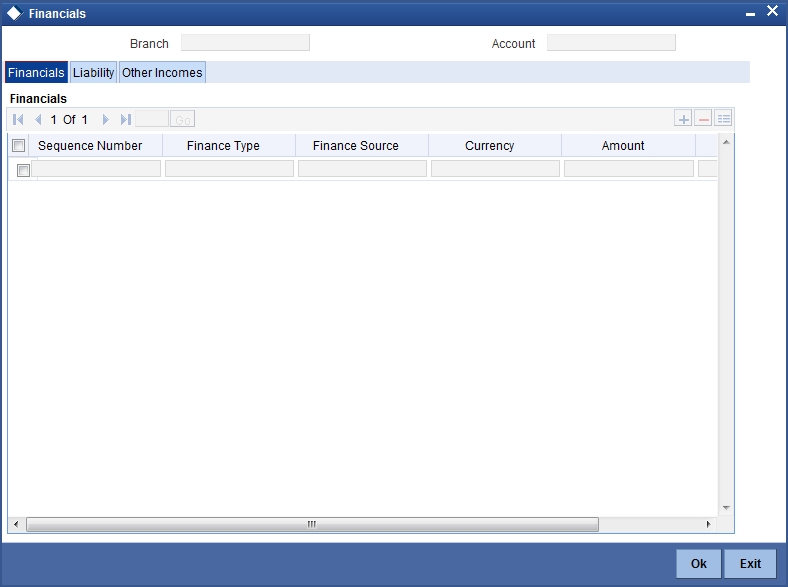Close the Financials window
The width and height of the screenshot is (788, 587).
pos(772,11)
